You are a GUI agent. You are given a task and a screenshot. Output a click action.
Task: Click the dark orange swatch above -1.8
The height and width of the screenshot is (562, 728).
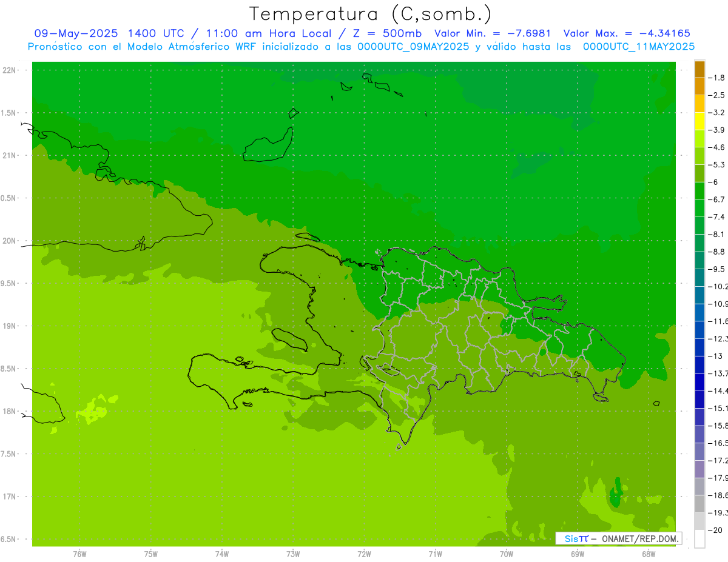700,69
